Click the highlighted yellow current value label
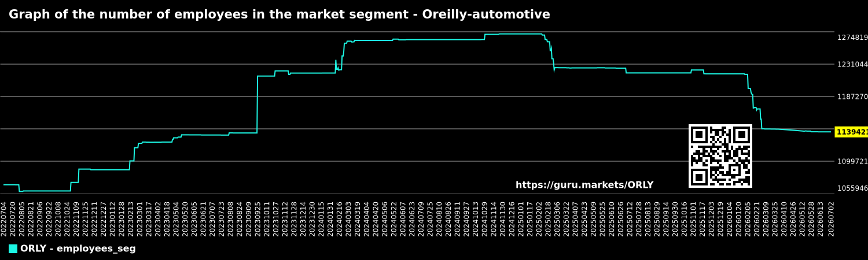 tap(852, 132)
